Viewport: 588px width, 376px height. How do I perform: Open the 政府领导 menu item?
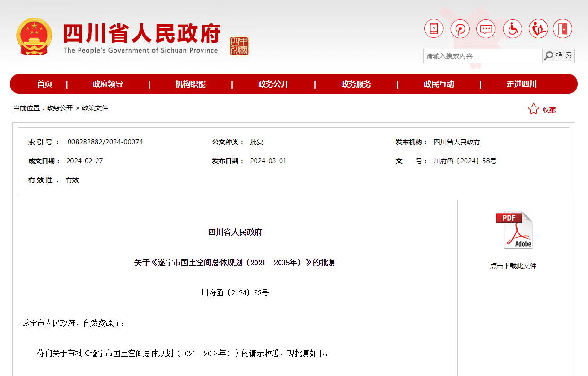pyautogui.click(x=108, y=84)
